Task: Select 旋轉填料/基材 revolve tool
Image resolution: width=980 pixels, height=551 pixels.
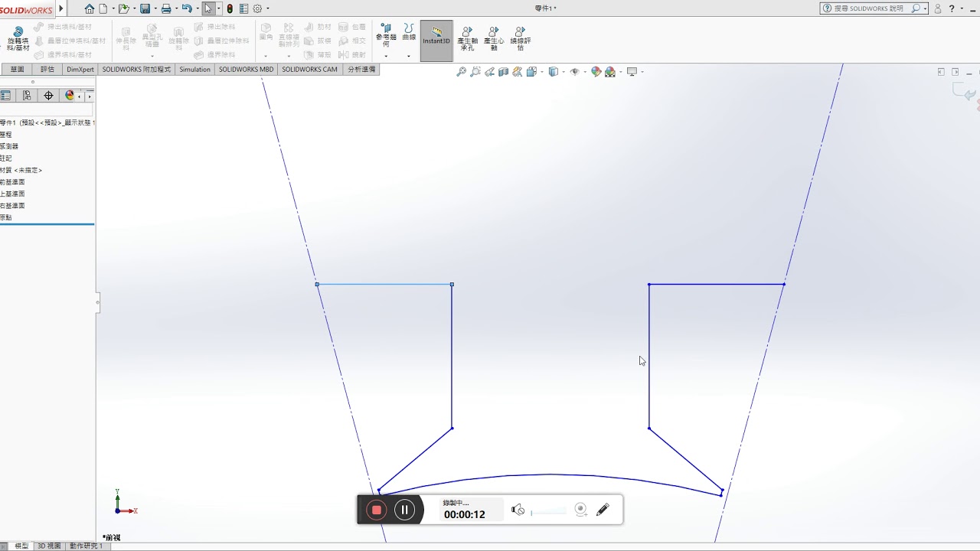Action: pyautogui.click(x=18, y=38)
